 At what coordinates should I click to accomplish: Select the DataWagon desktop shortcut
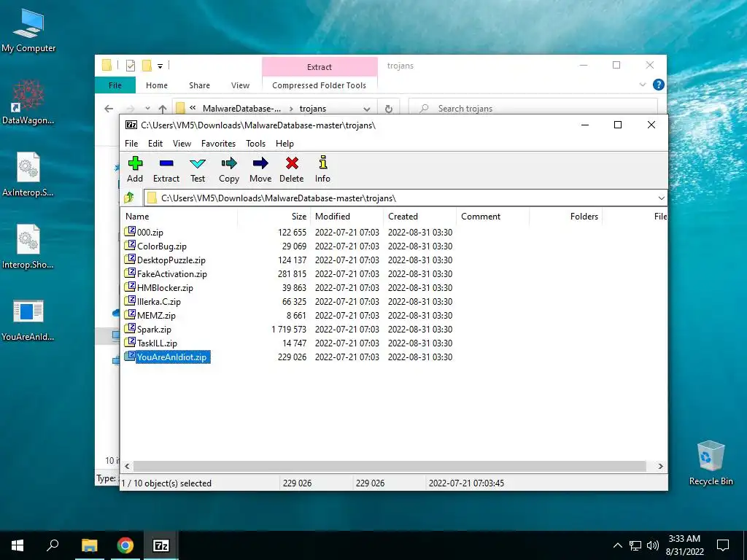coord(28,102)
